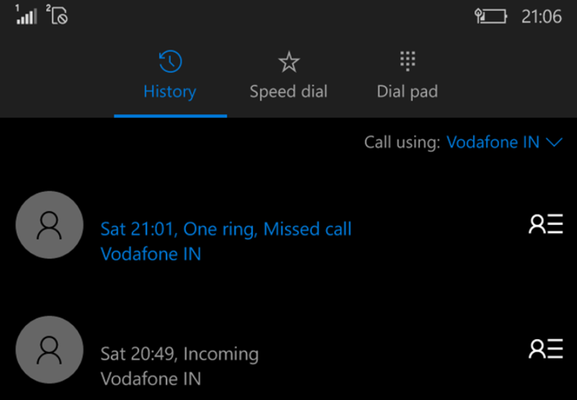Switch to the Speed dial tab label
Viewport: 577px width, 400px height.
288,92
